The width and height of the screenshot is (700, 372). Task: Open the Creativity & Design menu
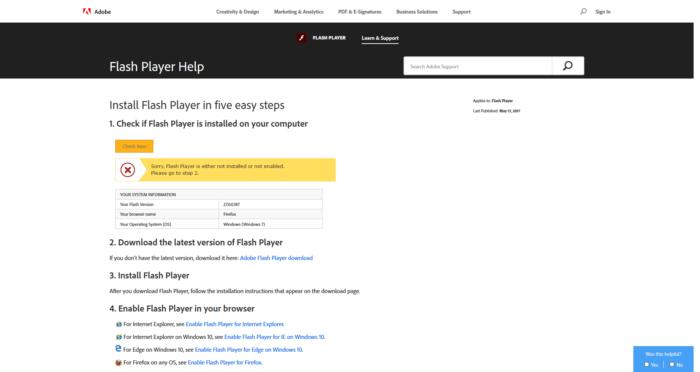click(x=238, y=12)
